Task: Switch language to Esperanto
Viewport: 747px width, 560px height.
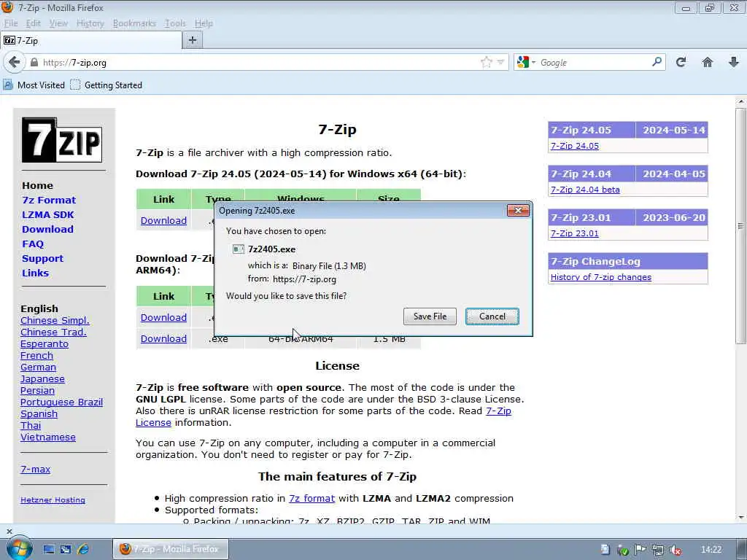Action: tap(44, 344)
